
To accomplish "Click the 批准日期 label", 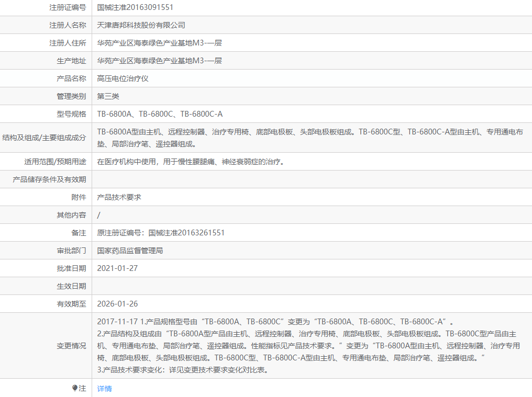I will pos(72,268).
